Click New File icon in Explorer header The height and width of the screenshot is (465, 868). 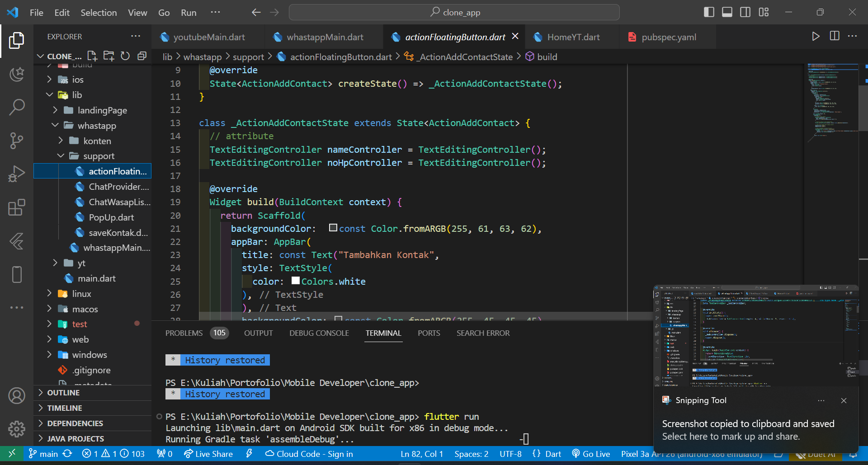click(x=92, y=56)
